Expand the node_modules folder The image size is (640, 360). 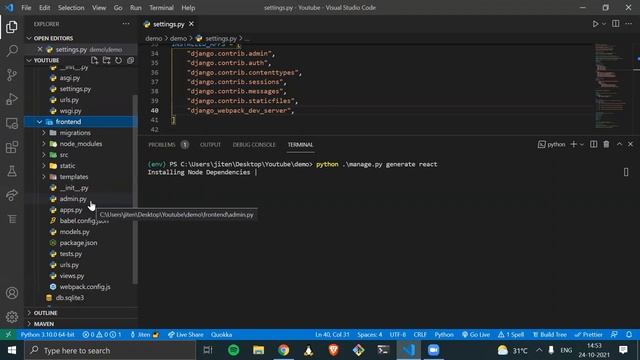(43, 144)
